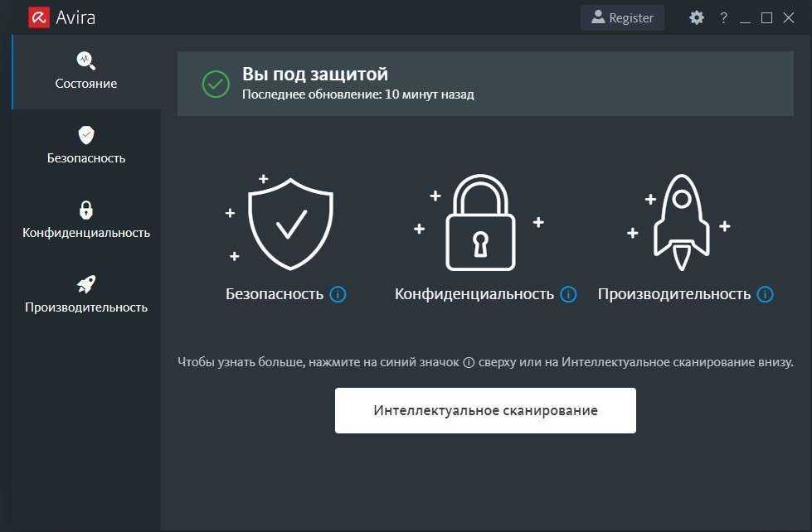The width and height of the screenshot is (812, 532).
Task: Go to Конфиденциальность in sidebar
Action: point(86,220)
